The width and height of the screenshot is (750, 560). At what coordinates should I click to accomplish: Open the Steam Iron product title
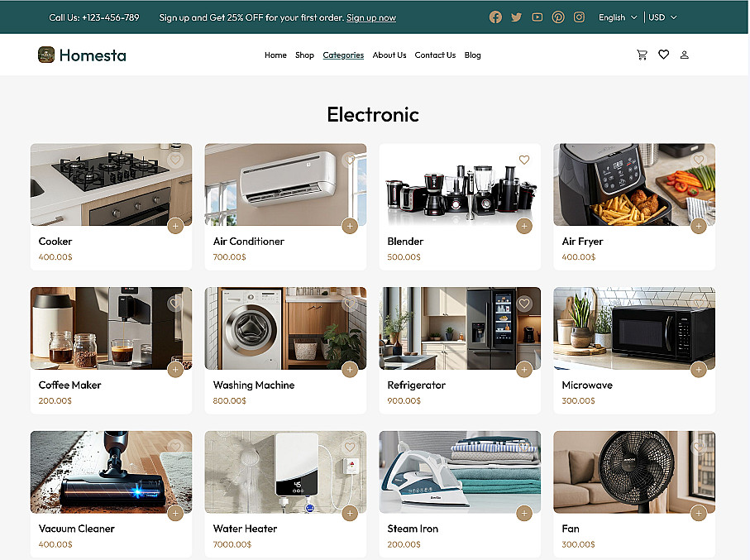(413, 529)
